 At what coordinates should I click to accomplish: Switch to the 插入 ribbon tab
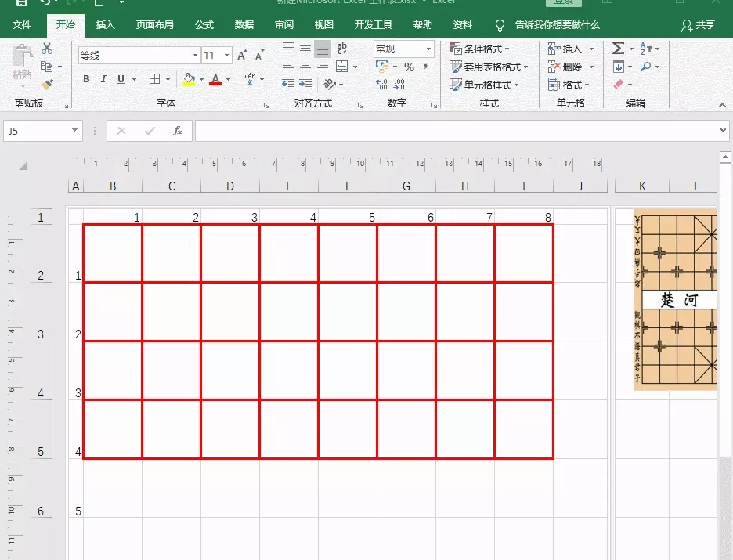pos(106,24)
